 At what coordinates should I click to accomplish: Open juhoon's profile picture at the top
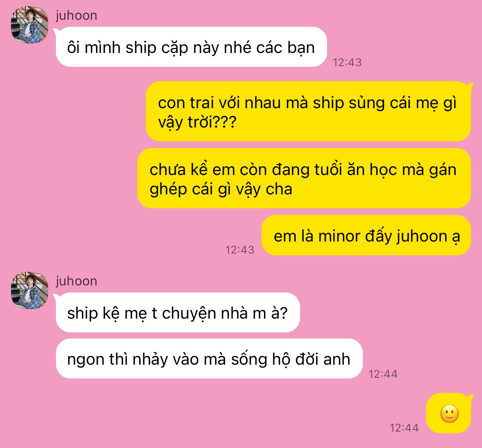[30, 25]
